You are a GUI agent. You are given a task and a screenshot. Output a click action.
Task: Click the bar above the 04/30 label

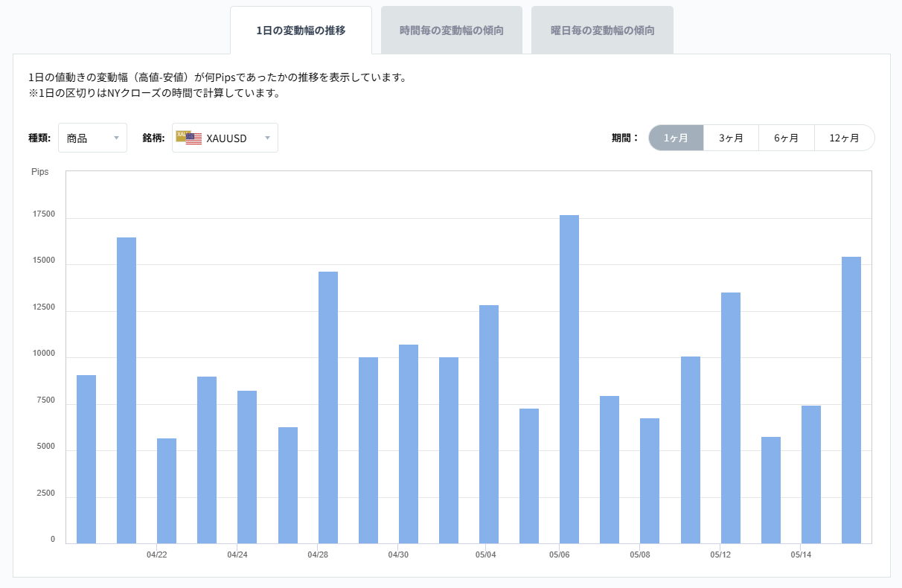(409, 444)
